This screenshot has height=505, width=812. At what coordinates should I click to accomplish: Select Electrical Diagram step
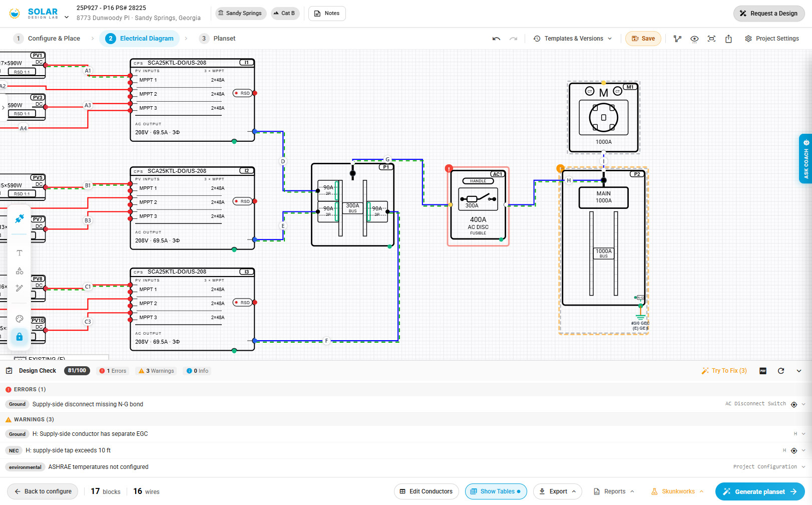coord(140,39)
